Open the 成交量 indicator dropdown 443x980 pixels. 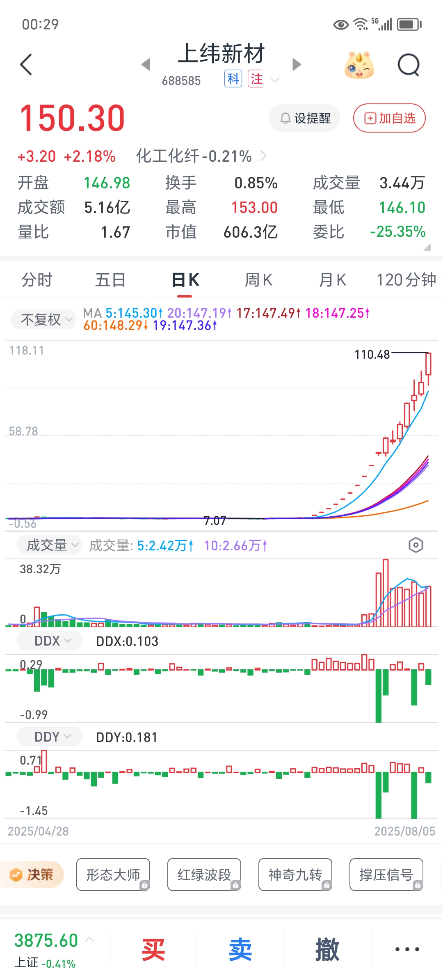[x=50, y=545]
